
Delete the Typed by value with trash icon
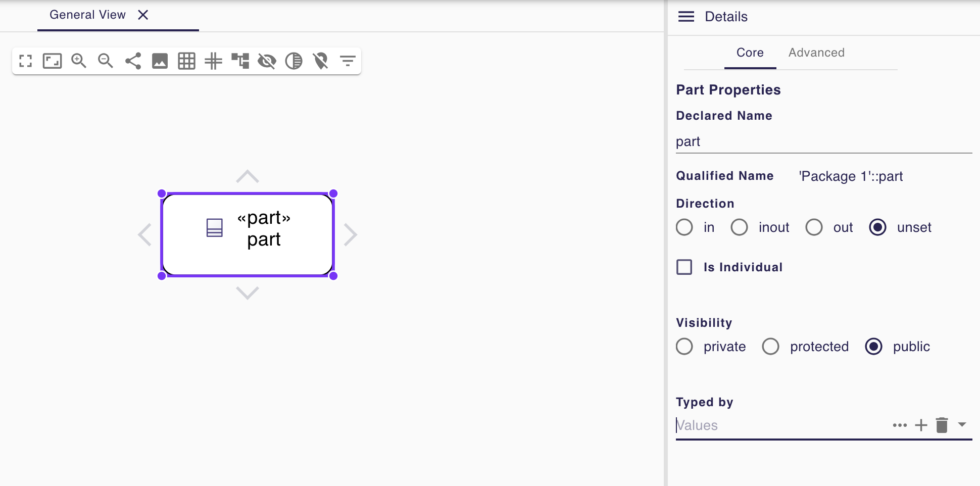coord(942,425)
